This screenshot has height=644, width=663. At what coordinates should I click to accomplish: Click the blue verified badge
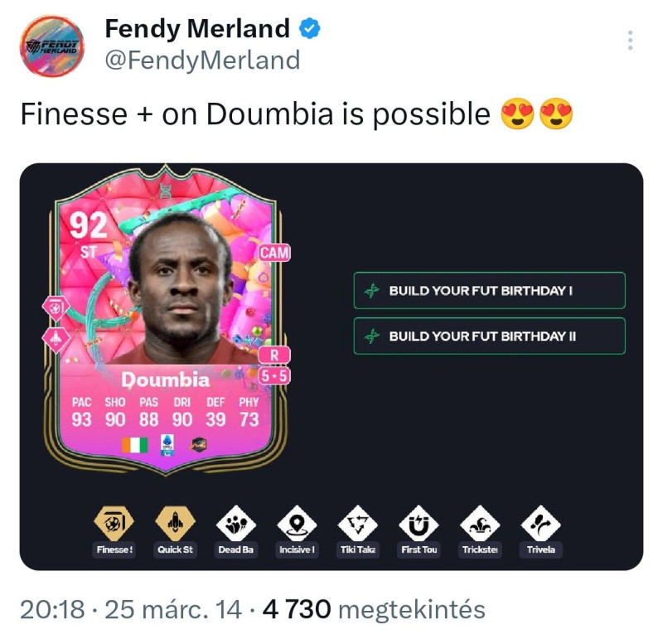pos(309,28)
